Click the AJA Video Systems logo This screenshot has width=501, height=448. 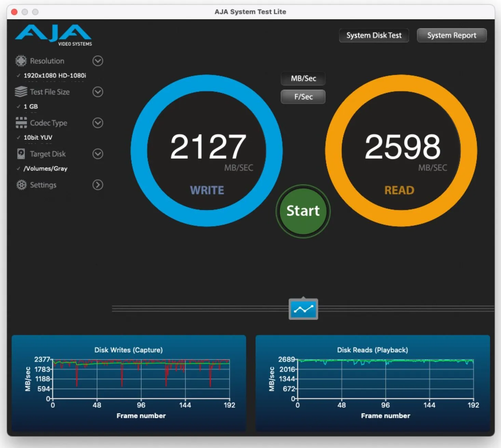coord(53,35)
